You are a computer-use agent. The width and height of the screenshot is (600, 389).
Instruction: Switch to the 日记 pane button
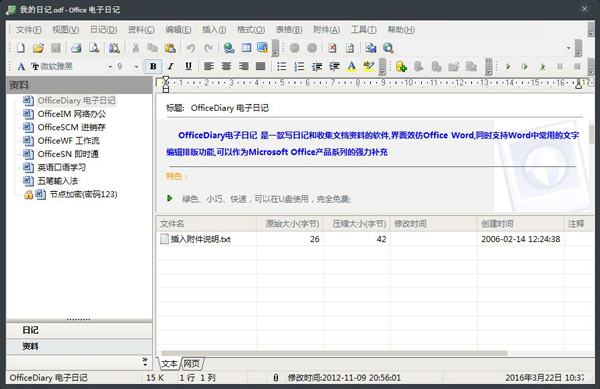(x=79, y=330)
